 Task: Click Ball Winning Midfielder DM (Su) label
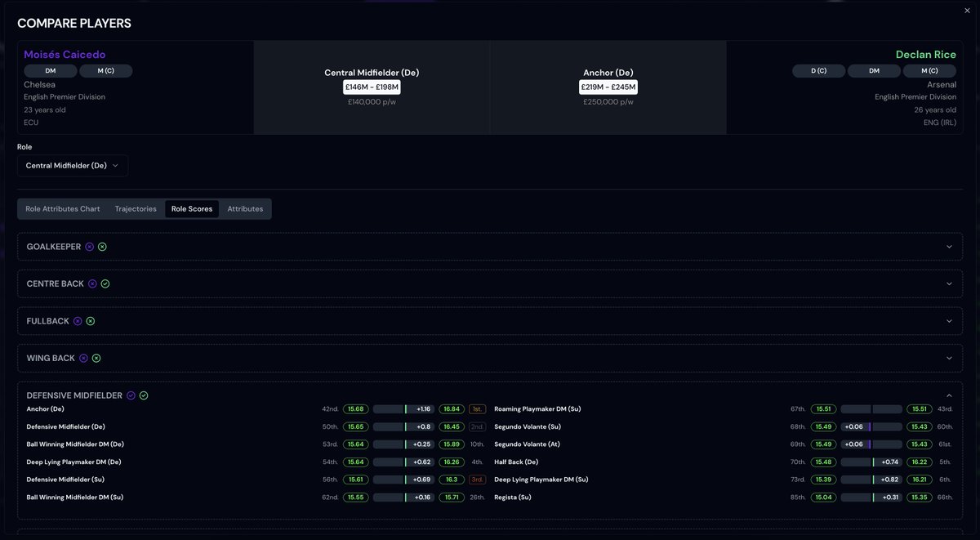point(74,497)
